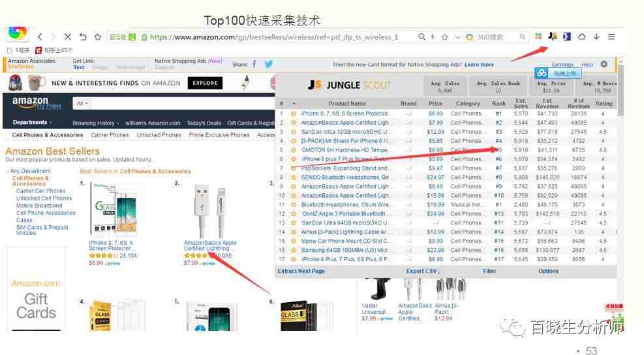The width and height of the screenshot is (644, 355).
Task: Click Mobile Broadband in sidebar
Action: tap(39, 206)
